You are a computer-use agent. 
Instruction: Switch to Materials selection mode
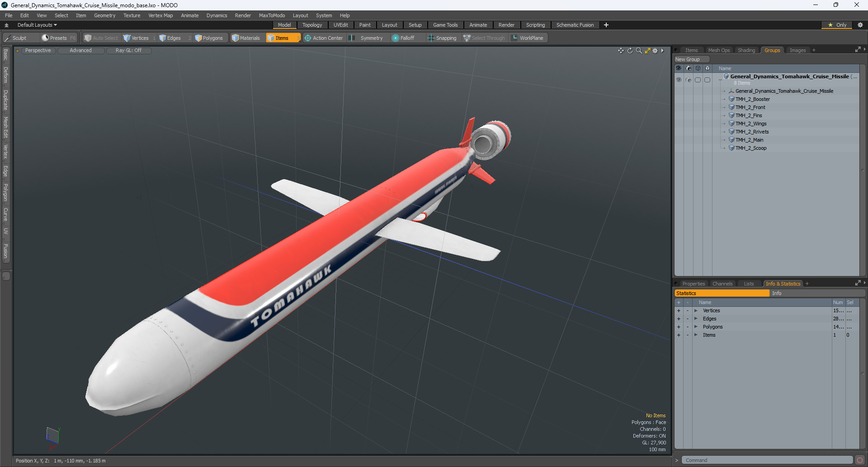tap(246, 38)
